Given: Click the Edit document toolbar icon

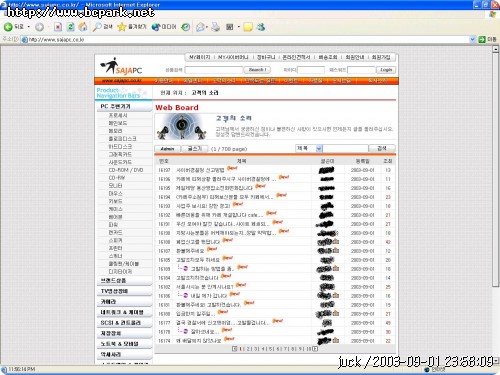Looking at the screenshot, I should click(230, 27).
